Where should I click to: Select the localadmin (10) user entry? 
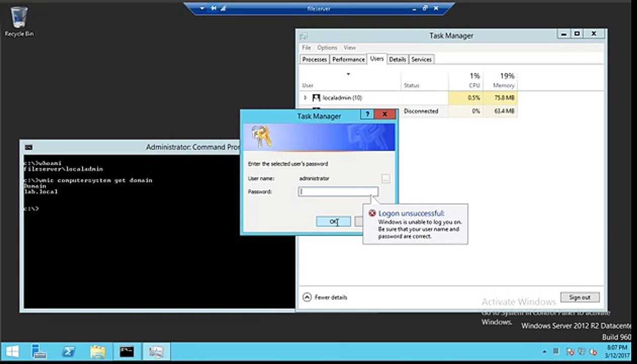coord(342,98)
